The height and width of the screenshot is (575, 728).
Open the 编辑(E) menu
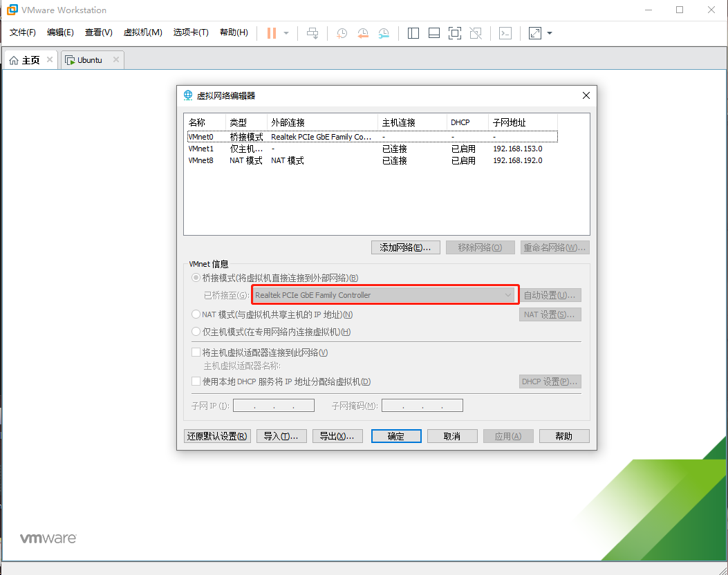pos(60,32)
